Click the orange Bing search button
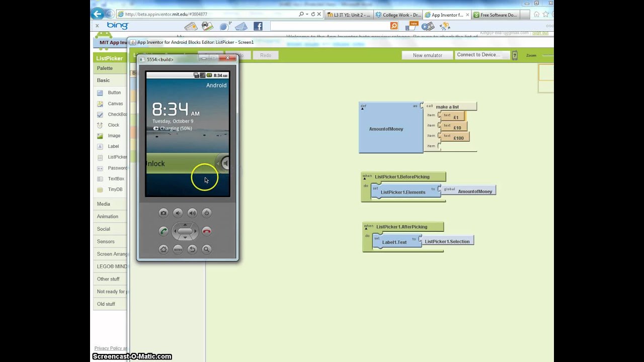This screenshot has height=362, width=644. pyautogui.click(x=394, y=26)
